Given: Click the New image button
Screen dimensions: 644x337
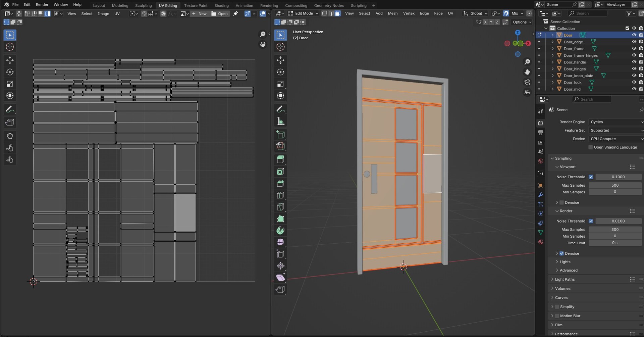Looking at the screenshot, I should (199, 14).
